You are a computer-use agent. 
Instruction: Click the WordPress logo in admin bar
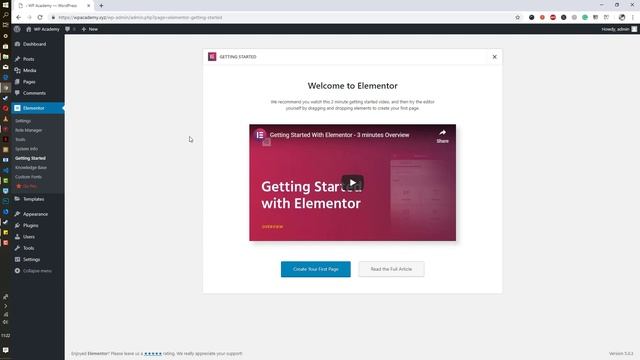(x=17, y=29)
